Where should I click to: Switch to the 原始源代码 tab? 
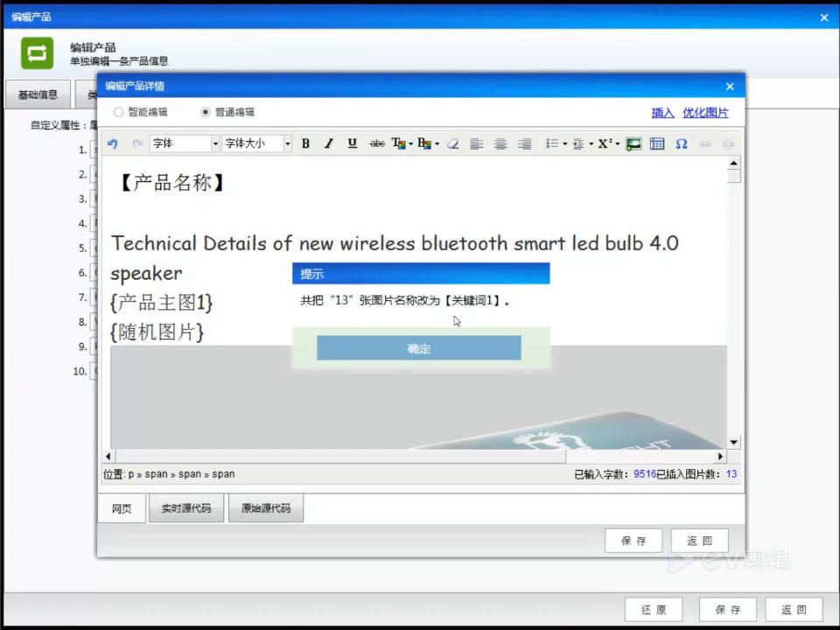coord(266,507)
